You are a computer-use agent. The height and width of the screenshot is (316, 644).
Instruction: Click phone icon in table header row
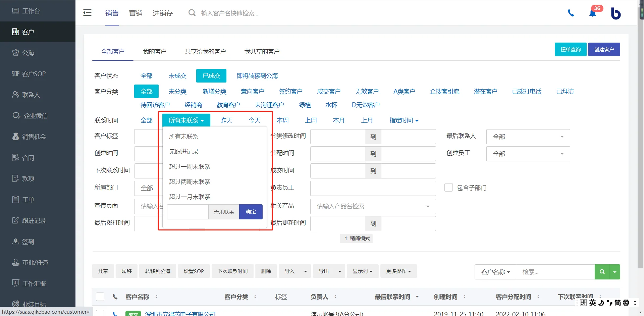pos(115,297)
